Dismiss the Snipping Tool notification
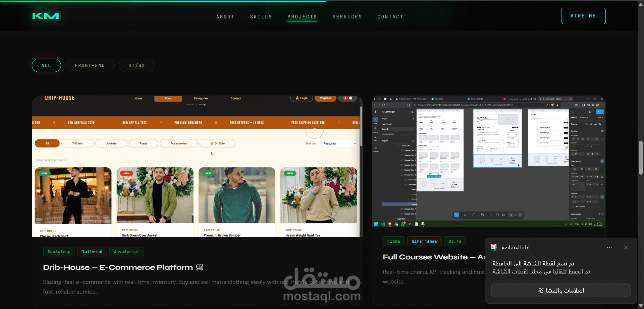This screenshot has height=309, width=644. tap(626, 248)
